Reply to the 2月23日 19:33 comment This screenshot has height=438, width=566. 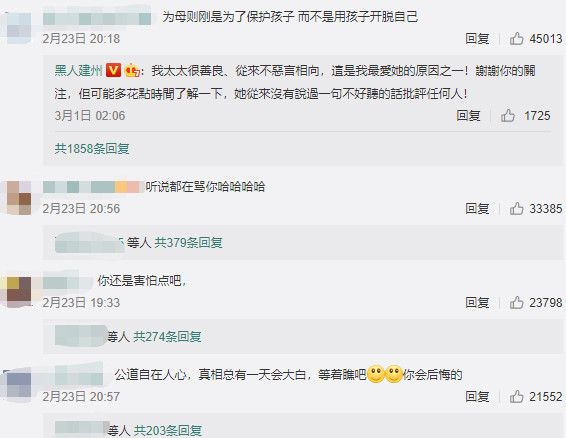[477, 303]
